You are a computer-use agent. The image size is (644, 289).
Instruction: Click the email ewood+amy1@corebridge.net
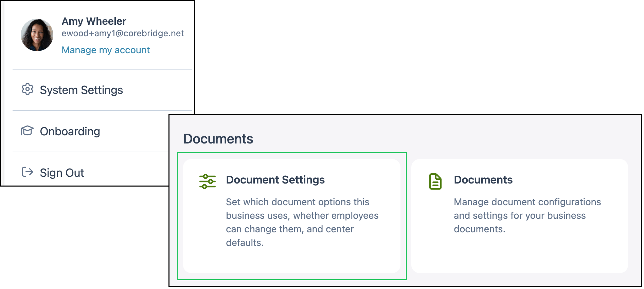pos(123,33)
